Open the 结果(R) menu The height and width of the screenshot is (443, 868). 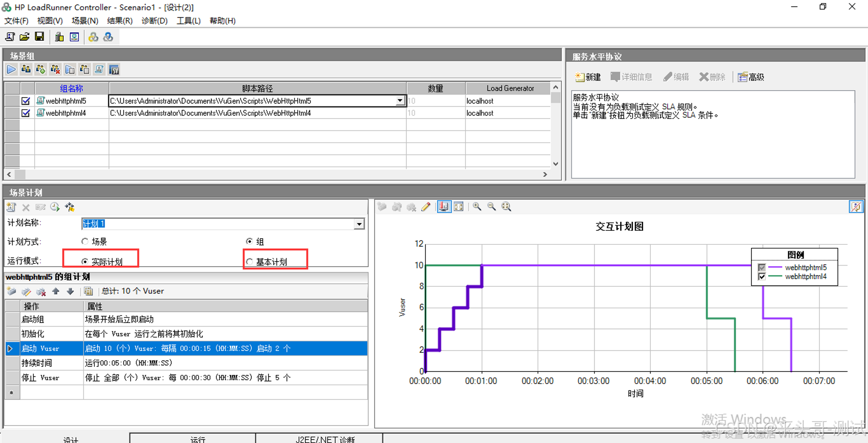pyautogui.click(x=120, y=21)
